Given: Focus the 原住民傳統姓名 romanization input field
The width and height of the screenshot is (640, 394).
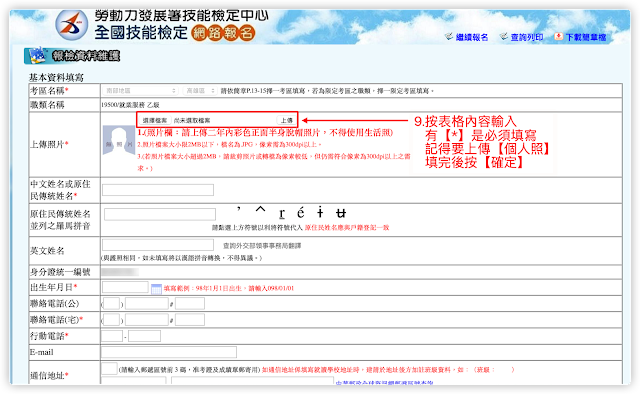Looking at the screenshot, I should click(160, 214).
